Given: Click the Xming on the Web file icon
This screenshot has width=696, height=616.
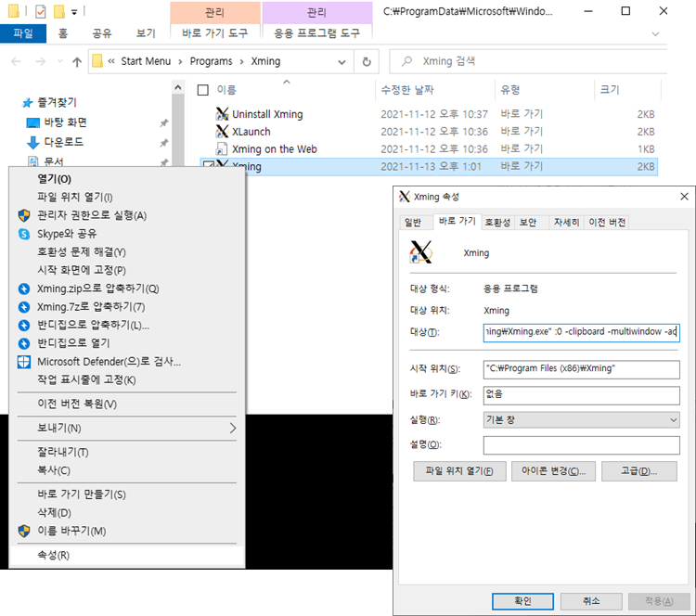Looking at the screenshot, I should pyautogui.click(x=222, y=149).
